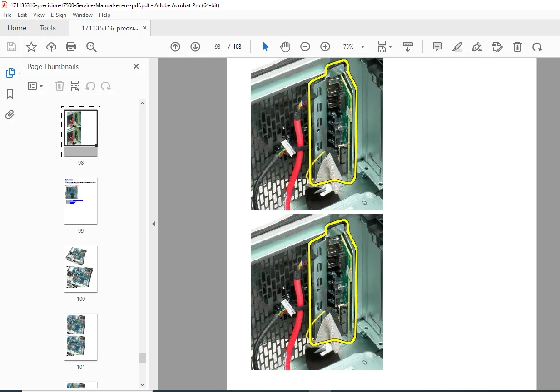Open the File menu

click(7, 15)
